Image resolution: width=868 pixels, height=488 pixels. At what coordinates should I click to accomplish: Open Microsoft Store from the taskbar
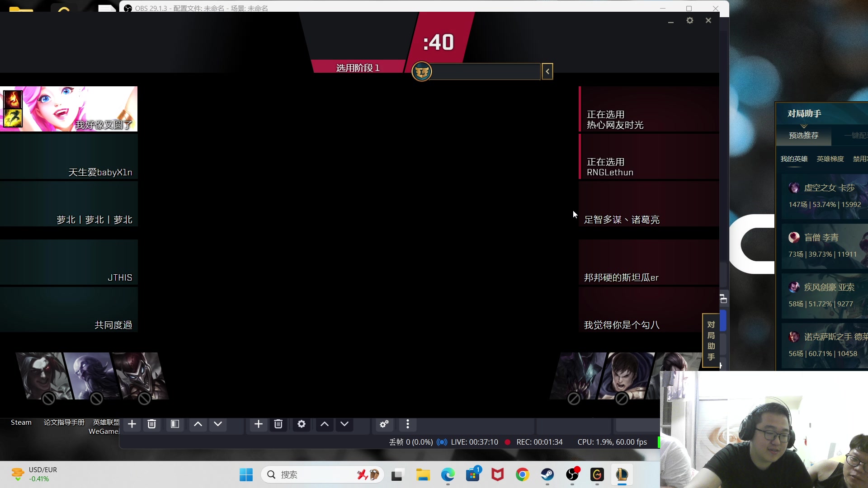coord(472,475)
